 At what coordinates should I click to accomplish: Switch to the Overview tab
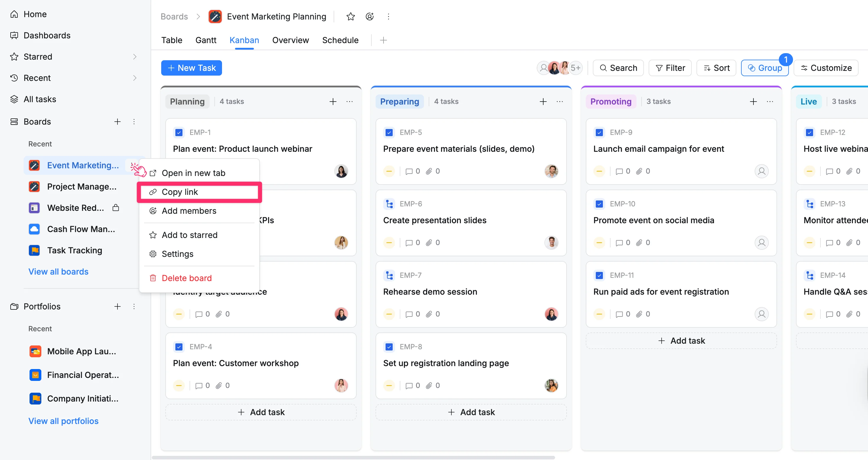click(x=291, y=40)
